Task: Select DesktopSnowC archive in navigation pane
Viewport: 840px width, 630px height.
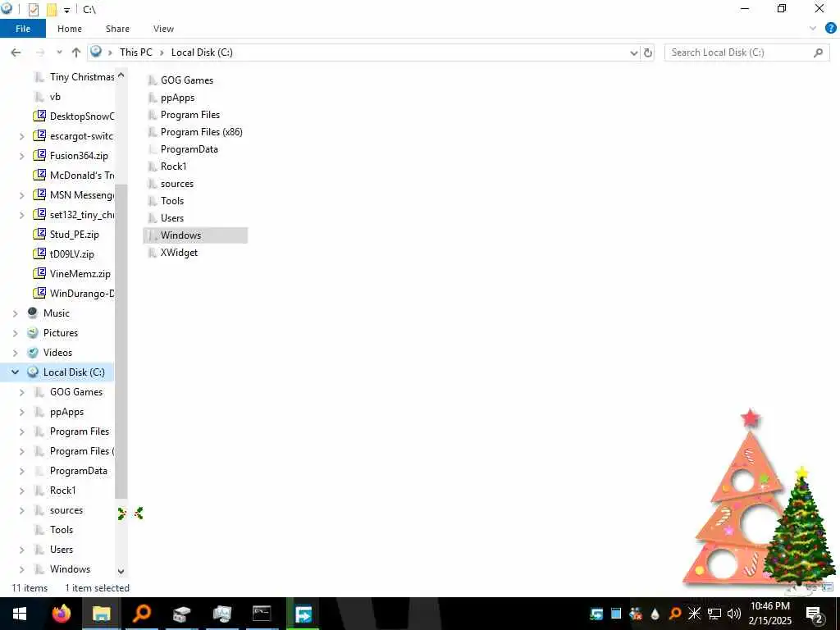Action: click(x=82, y=116)
